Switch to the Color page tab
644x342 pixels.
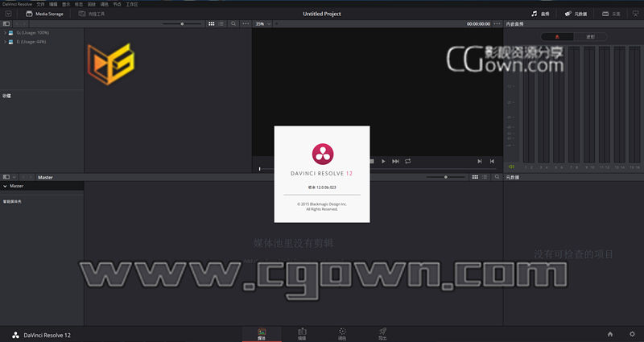[x=342, y=334]
